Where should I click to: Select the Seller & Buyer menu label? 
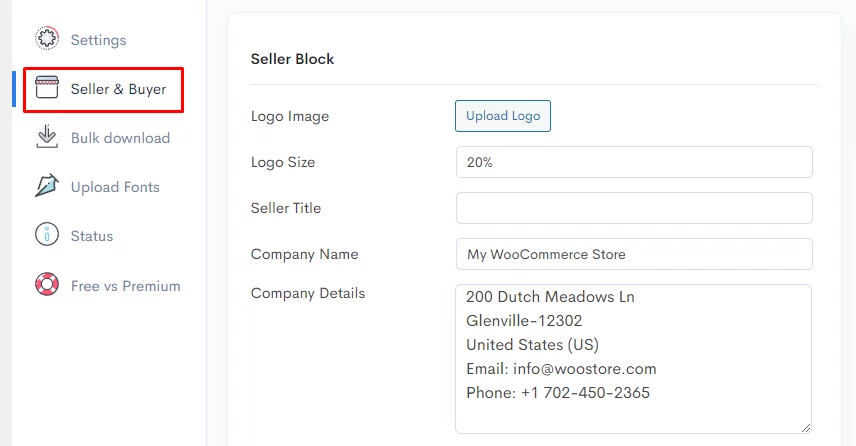pos(118,89)
